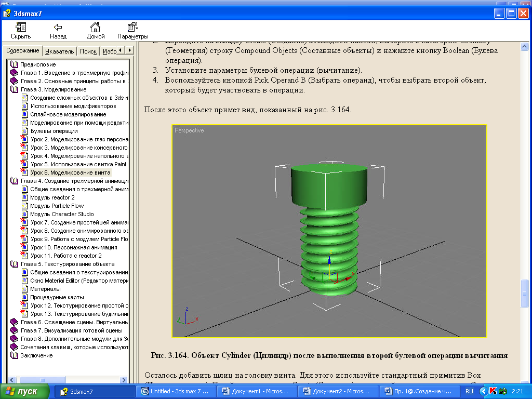Expand the Глава 1 book icon
Image resolution: width=532 pixels, height=399 pixels.
coord(14,73)
